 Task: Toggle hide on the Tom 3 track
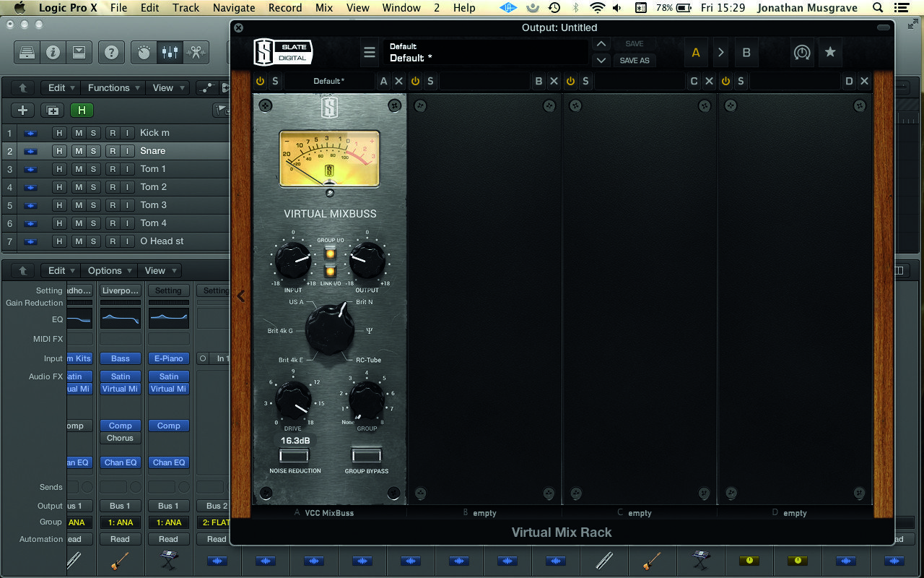(60, 205)
